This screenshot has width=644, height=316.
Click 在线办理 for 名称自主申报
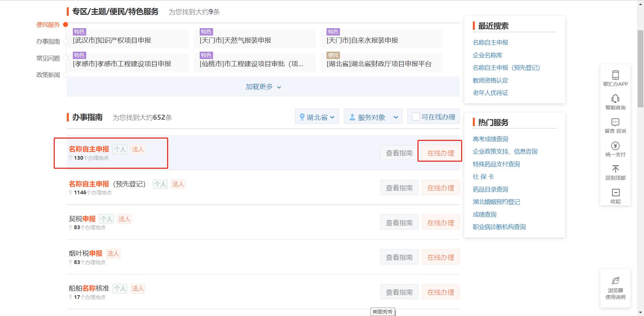(440, 152)
